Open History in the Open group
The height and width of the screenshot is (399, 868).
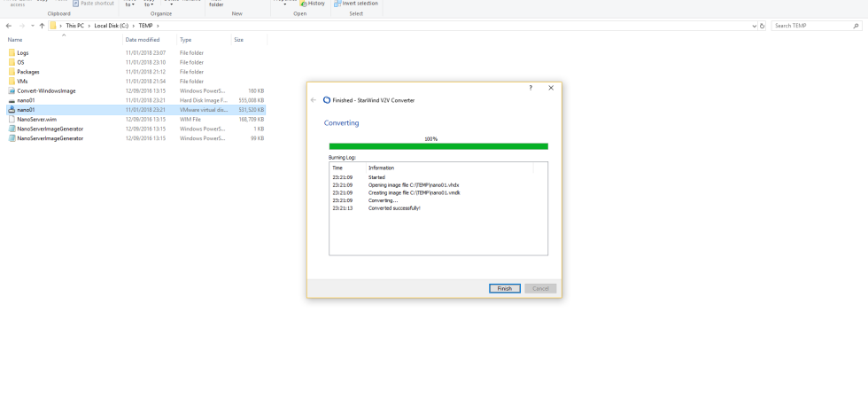point(312,4)
